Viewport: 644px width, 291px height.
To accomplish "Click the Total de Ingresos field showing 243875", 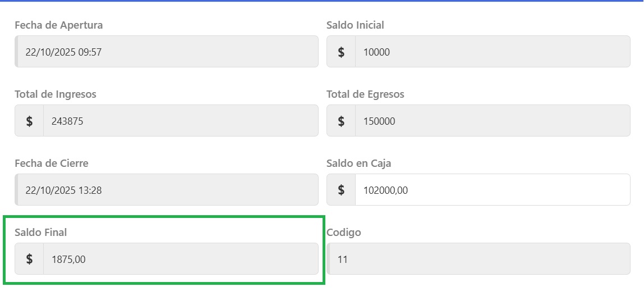I will click(x=180, y=121).
